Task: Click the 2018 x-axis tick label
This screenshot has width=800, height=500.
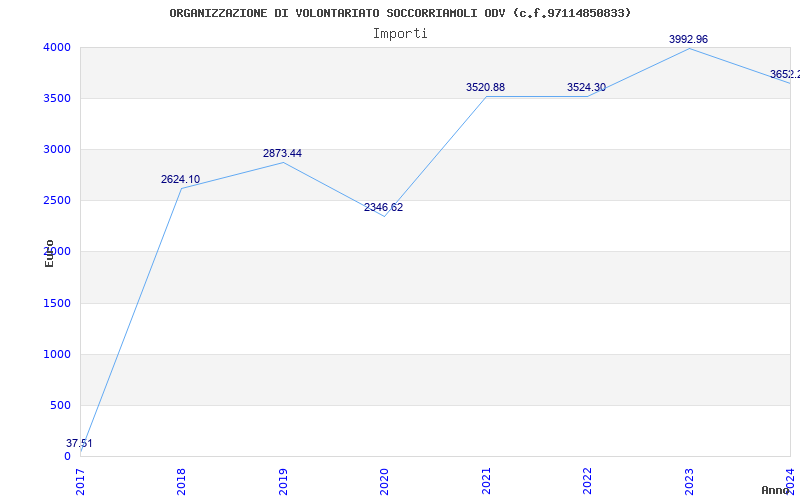Action: pos(182,480)
